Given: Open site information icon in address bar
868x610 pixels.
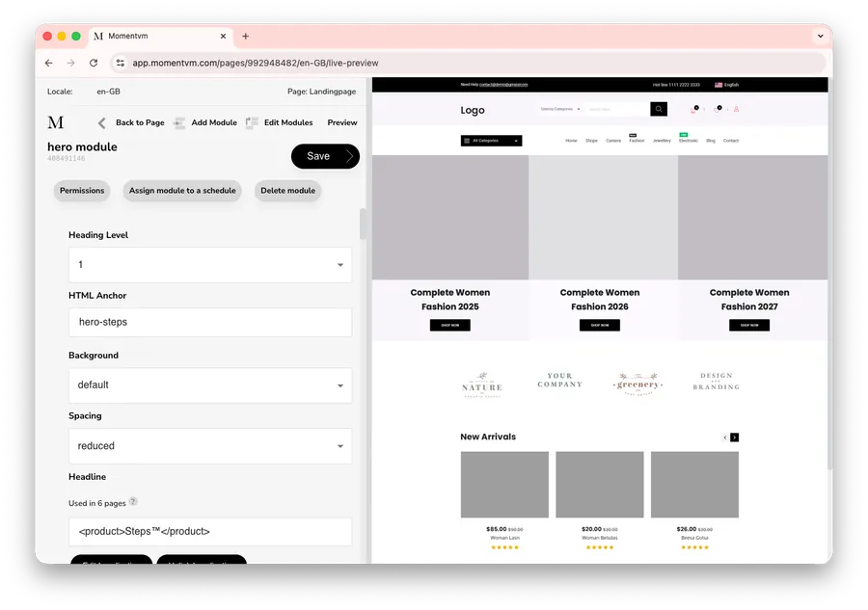Looking at the screenshot, I should click(x=121, y=63).
